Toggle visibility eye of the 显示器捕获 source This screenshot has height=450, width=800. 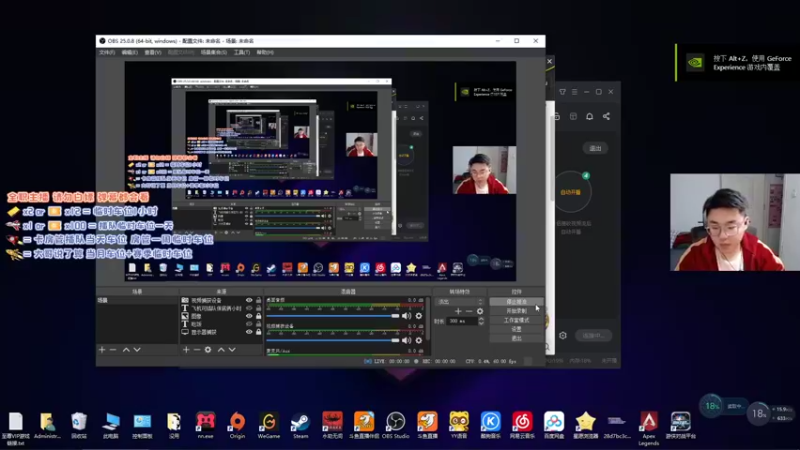pyautogui.click(x=249, y=332)
